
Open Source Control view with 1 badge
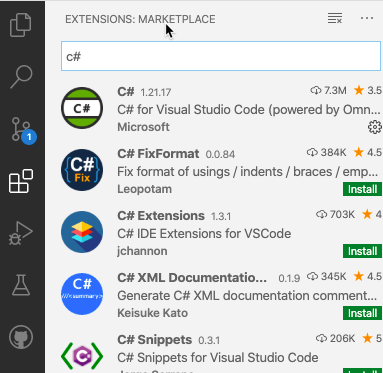[x=23, y=130]
